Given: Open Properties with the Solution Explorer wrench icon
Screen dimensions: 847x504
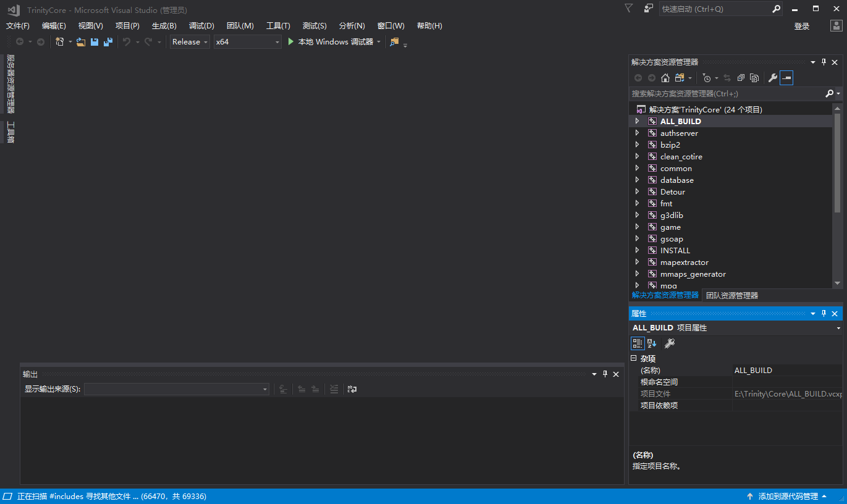Looking at the screenshot, I should (772, 78).
